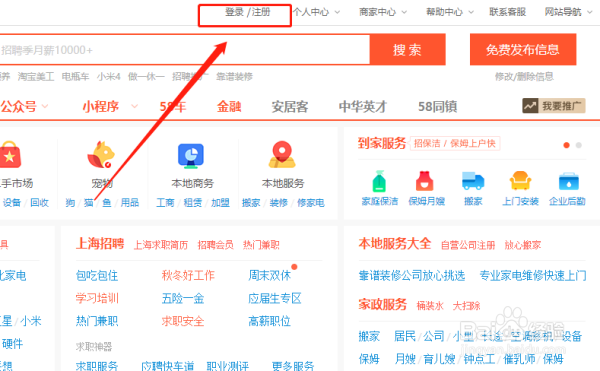Click the 免费发布信息 button

click(x=523, y=49)
